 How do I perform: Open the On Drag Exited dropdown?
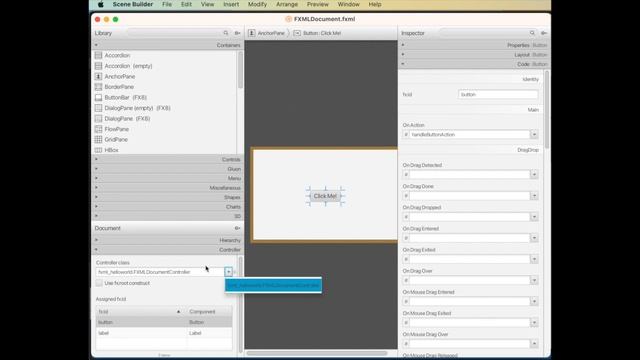click(534, 259)
